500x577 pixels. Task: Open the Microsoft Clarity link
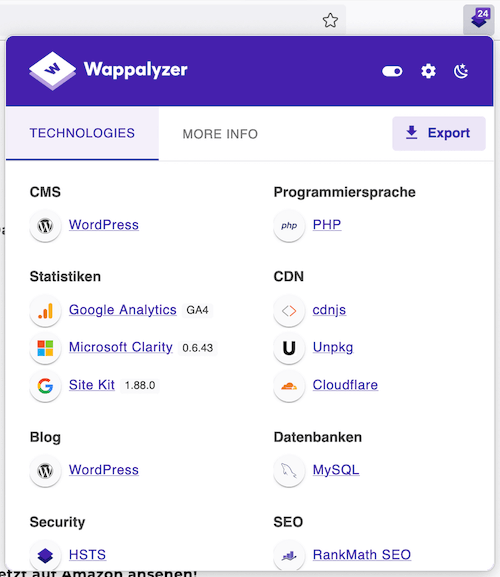121,347
